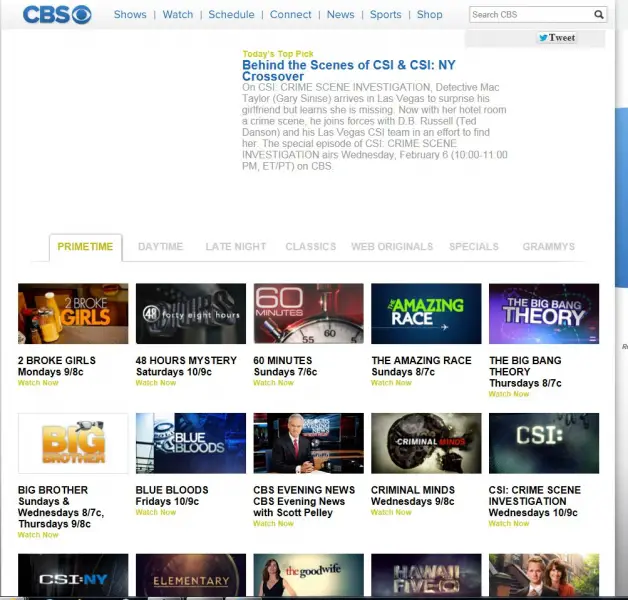Open the Hawaii Five-0 thumbnail
628x600 pixels.
[426, 575]
